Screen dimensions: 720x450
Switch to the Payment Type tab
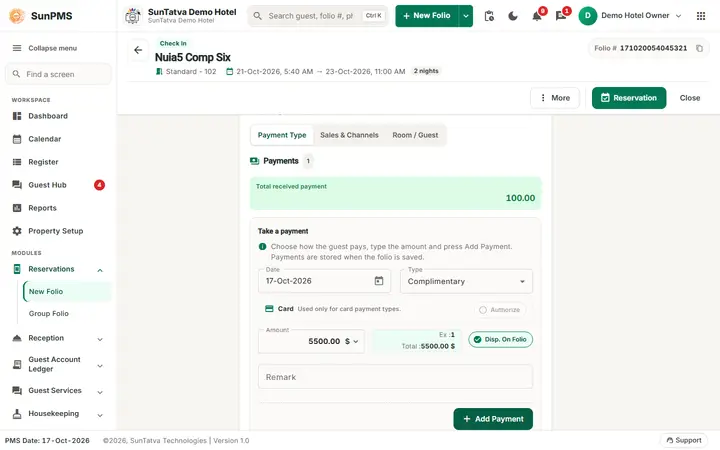pos(282,135)
